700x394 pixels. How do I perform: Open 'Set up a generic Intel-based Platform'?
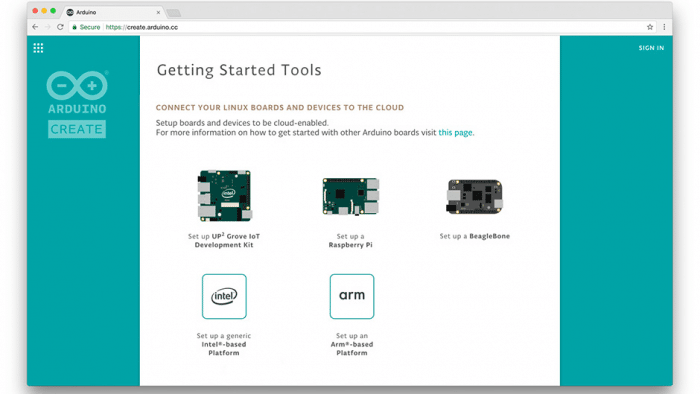(224, 344)
